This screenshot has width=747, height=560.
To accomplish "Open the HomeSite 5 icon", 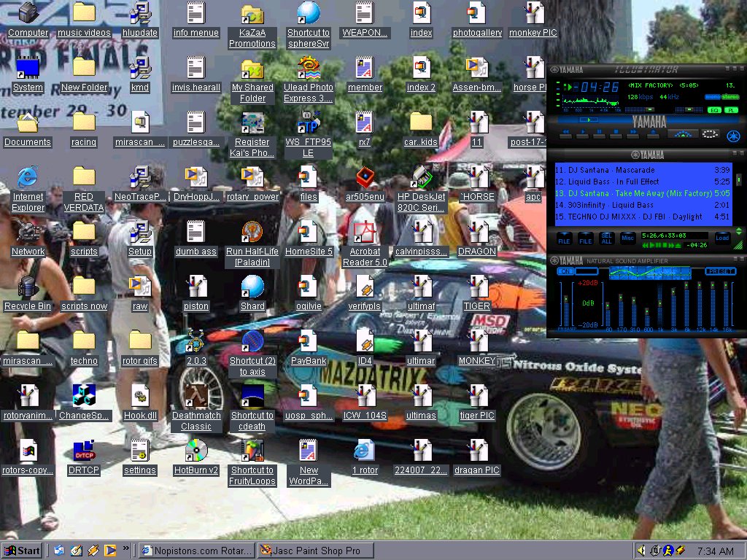I will coord(309,232).
